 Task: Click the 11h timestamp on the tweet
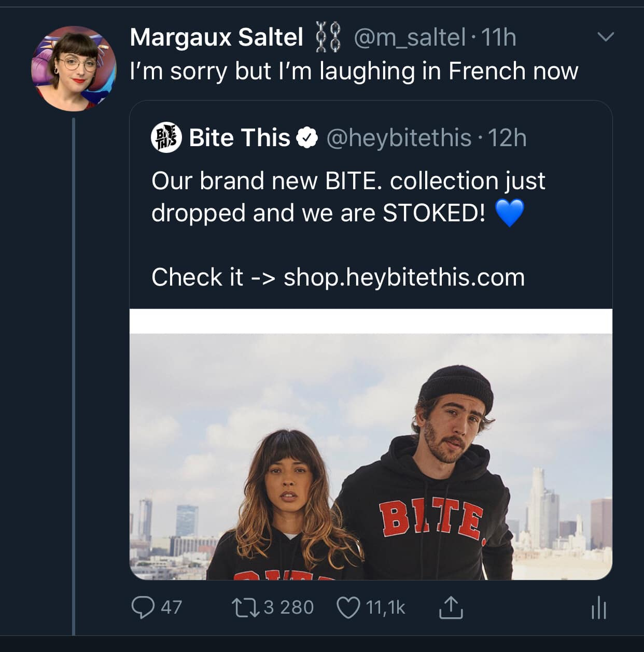[x=498, y=37]
